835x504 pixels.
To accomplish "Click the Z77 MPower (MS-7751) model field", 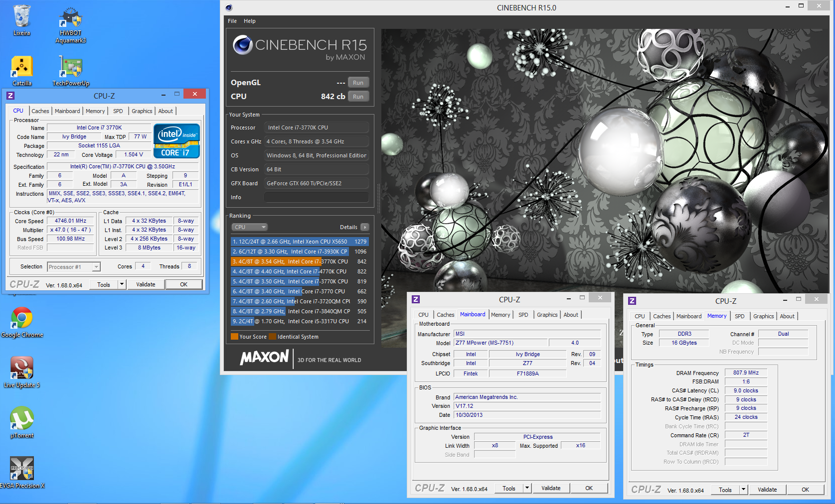I will [501, 343].
